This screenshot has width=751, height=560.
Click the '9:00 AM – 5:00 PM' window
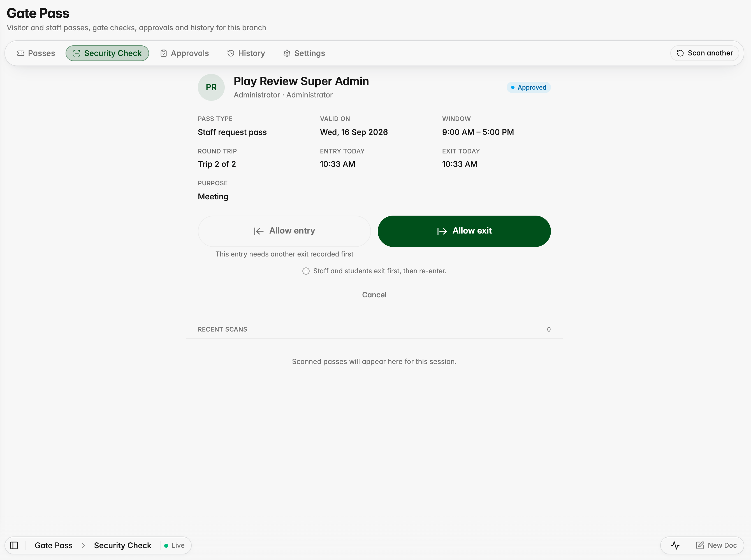click(x=478, y=132)
